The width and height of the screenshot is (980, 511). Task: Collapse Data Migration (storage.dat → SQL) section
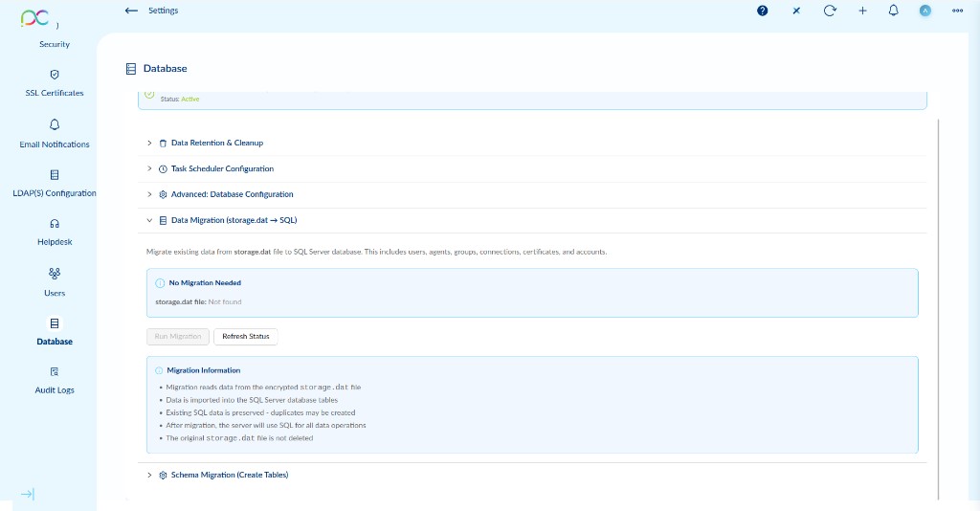coord(234,220)
